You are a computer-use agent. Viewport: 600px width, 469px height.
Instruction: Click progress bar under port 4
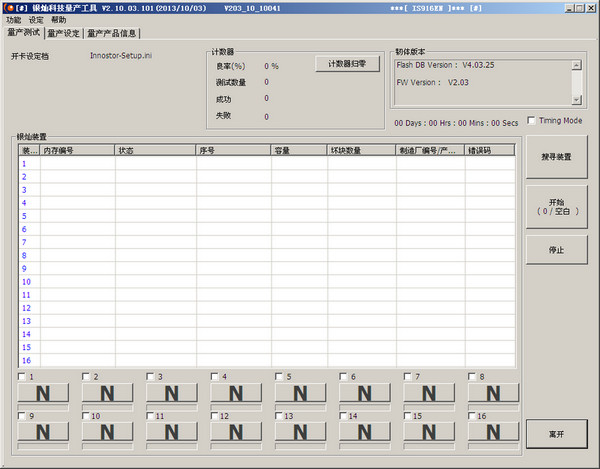(x=236, y=407)
